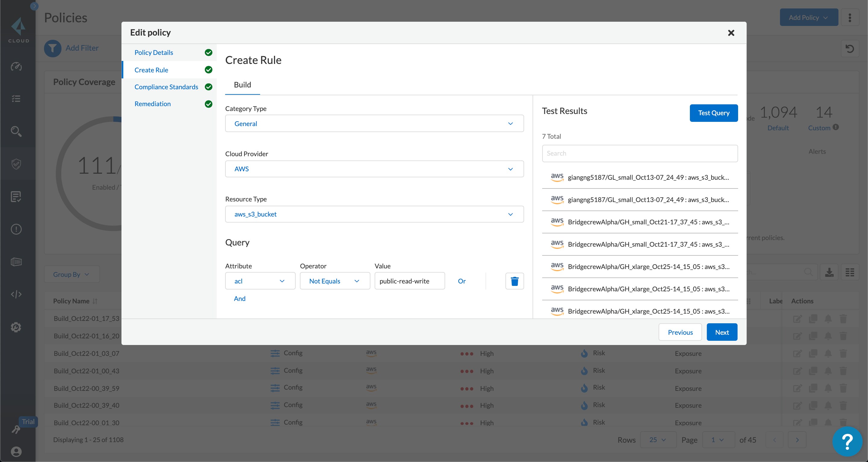868x462 pixels.
Task: Click the reset/undo filters icon top right
Action: pyautogui.click(x=850, y=49)
